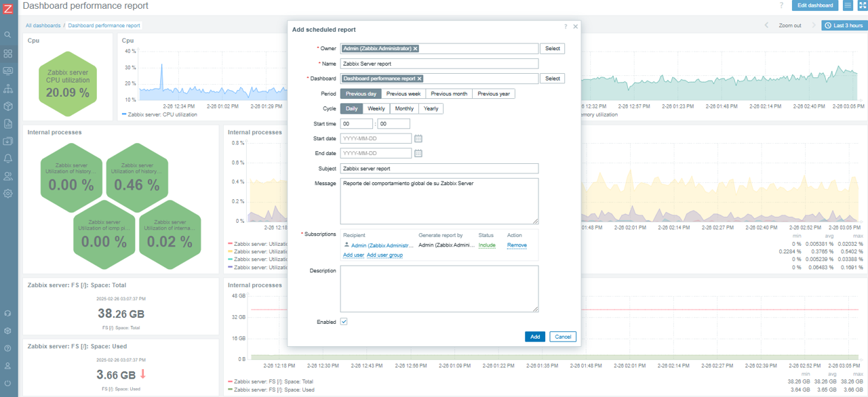
Task: Click the Add user group link
Action: tap(384, 255)
